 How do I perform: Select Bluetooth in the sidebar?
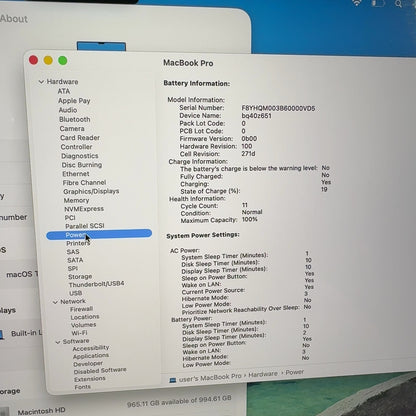(75, 119)
